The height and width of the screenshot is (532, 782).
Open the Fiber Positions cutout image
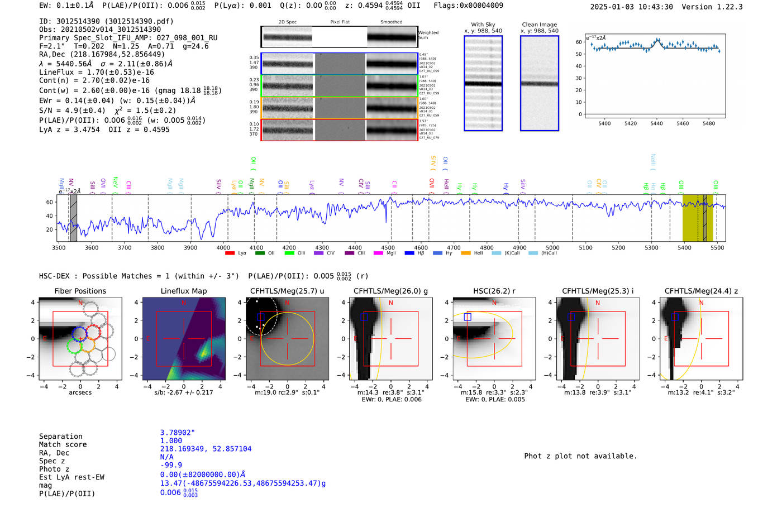click(80, 338)
